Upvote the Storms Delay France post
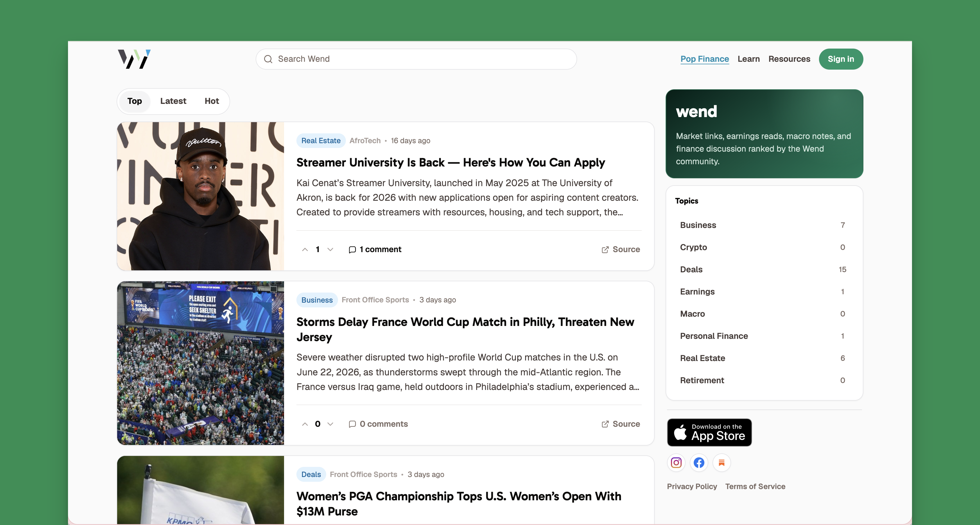Viewport: 980px width, 525px height. point(305,424)
